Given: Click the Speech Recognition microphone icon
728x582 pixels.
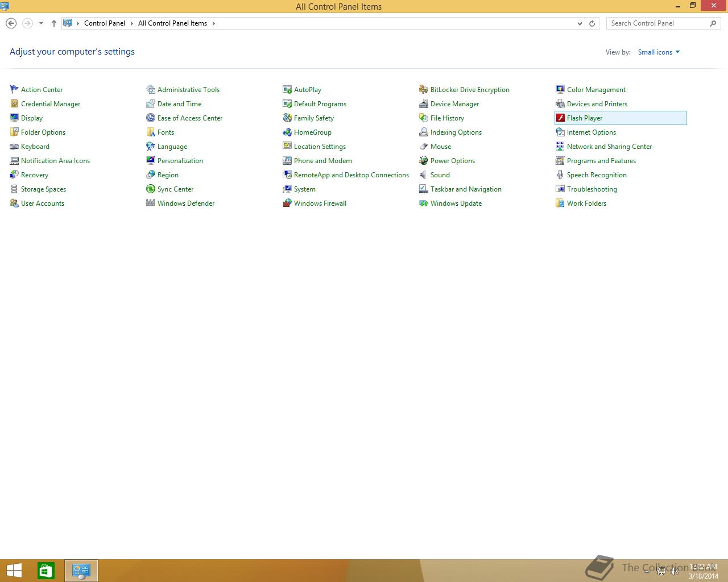Looking at the screenshot, I should point(560,174).
